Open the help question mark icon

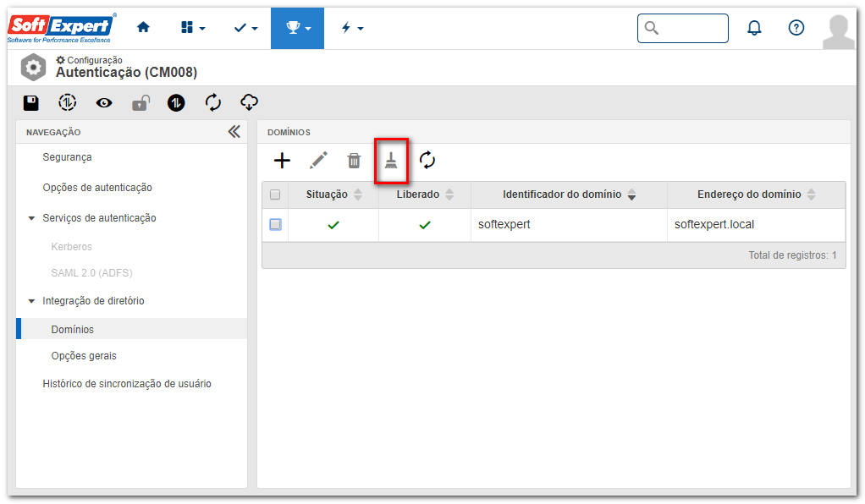(796, 28)
